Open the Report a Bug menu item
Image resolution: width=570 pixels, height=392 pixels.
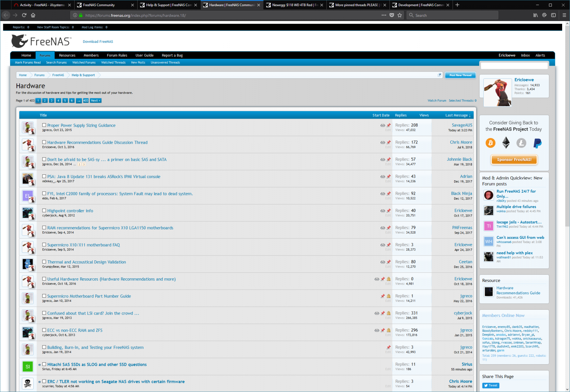pos(172,55)
